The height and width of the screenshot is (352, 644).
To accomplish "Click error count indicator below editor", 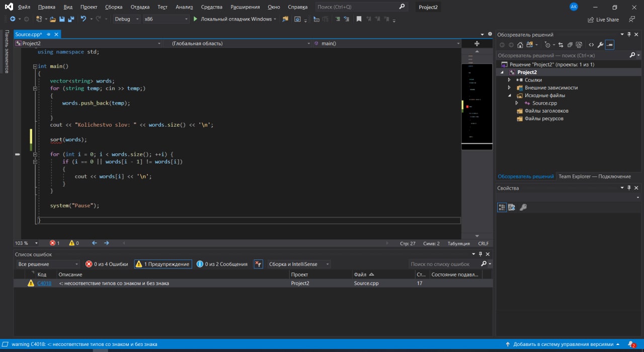I will [x=54, y=243].
